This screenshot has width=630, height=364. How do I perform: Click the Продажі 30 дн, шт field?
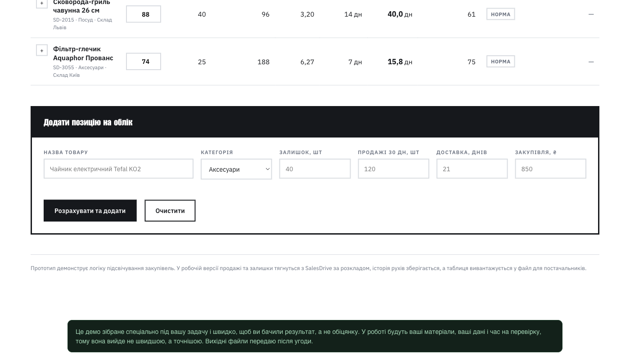(393, 169)
